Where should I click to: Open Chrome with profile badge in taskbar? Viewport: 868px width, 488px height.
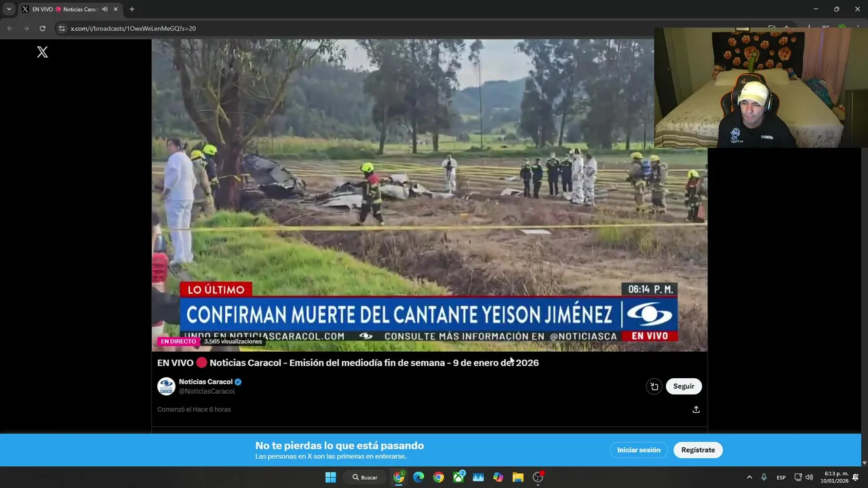coord(399,477)
